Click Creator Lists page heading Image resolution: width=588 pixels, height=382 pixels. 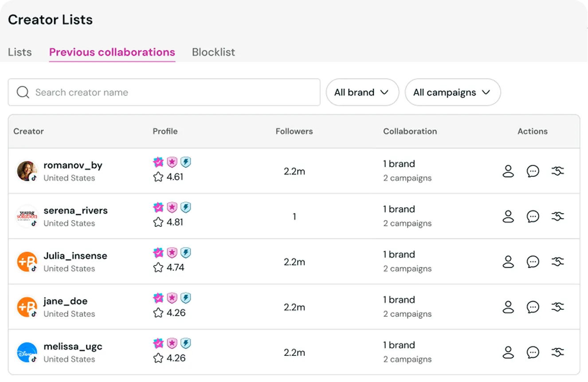click(50, 19)
